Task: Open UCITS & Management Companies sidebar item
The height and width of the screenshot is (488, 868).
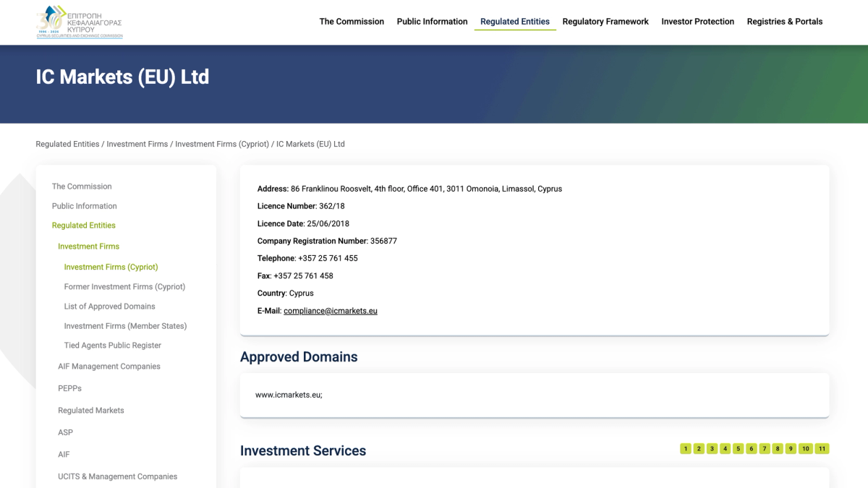Action: point(117,476)
